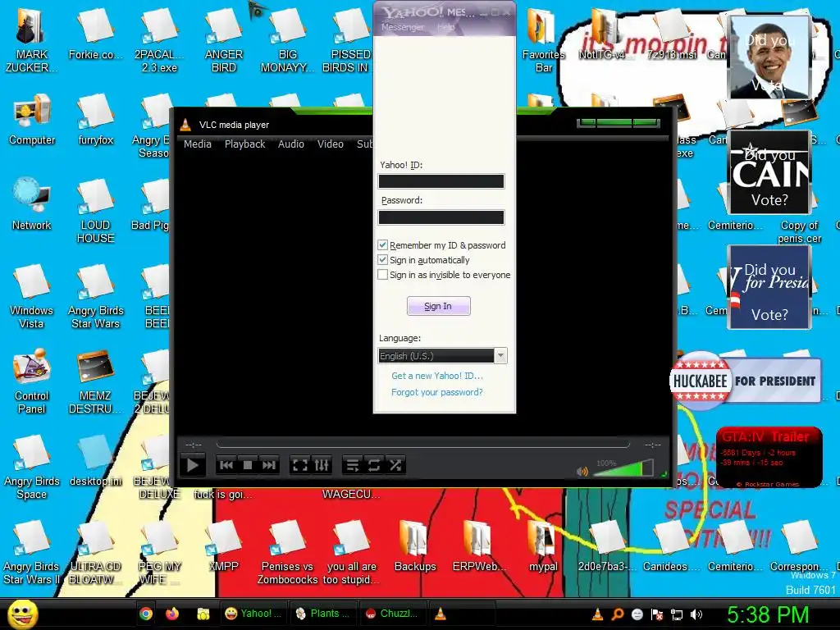Open the Audio menu in VLC
840x630 pixels.
(291, 144)
